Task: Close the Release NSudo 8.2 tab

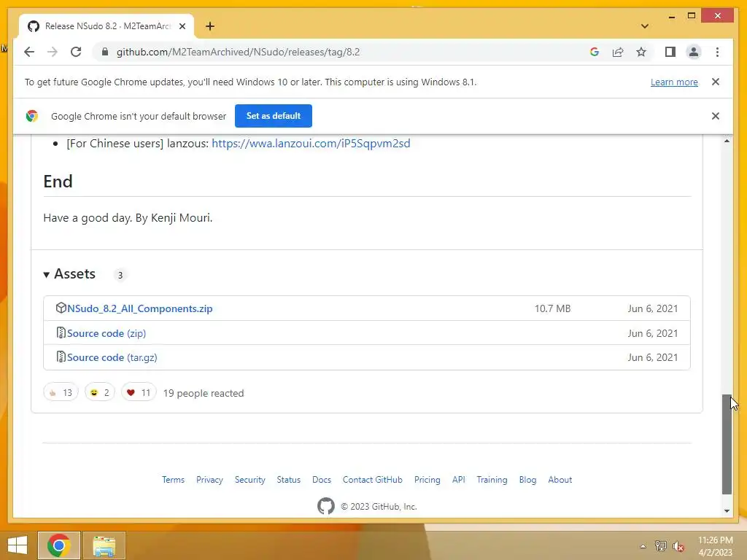Action: click(x=182, y=26)
